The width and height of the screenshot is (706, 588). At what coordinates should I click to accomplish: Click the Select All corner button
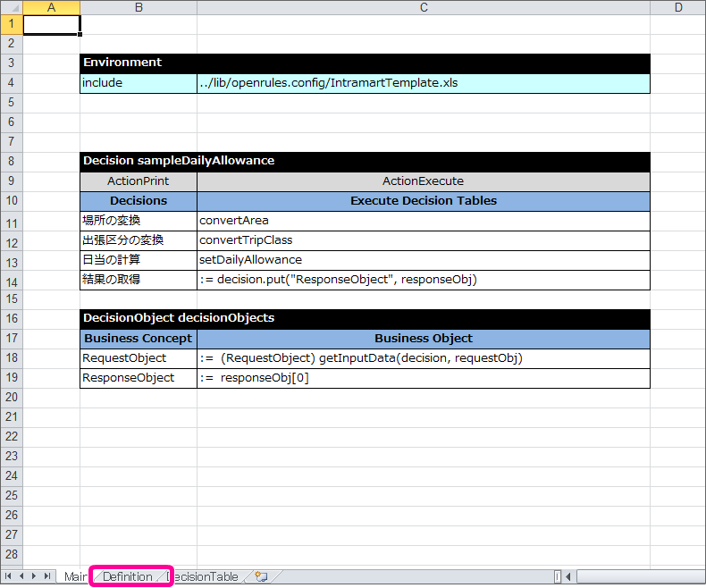(11, 8)
